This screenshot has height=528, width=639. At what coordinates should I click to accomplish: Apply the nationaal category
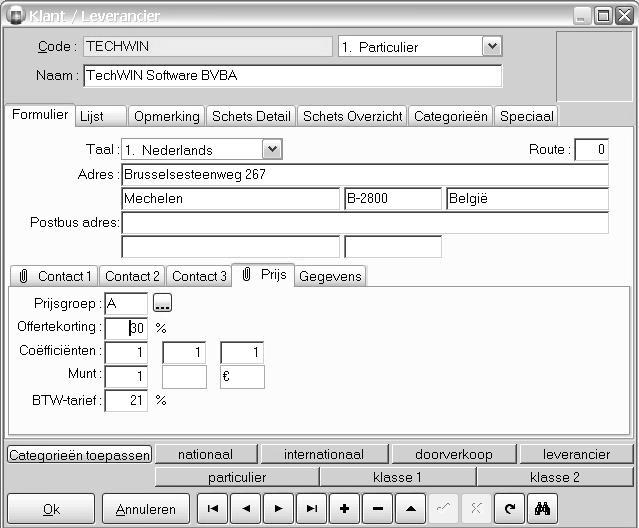pyautogui.click(x=206, y=454)
